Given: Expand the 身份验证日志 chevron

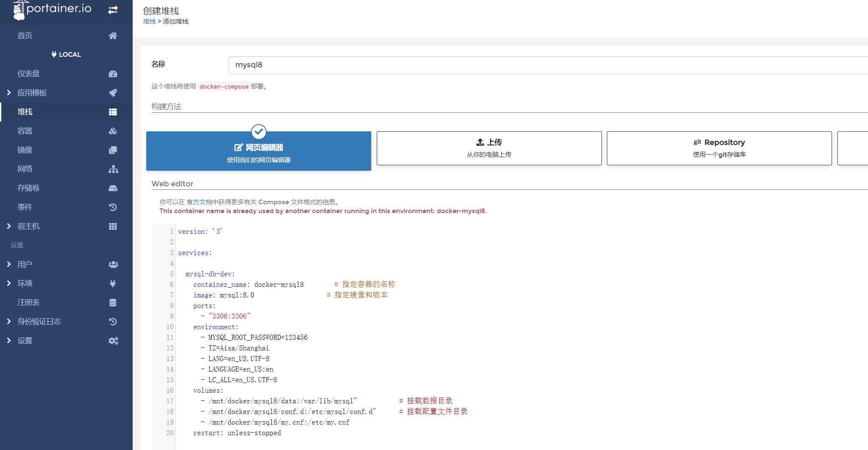Looking at the screenshot, I should tap(9, 321).
